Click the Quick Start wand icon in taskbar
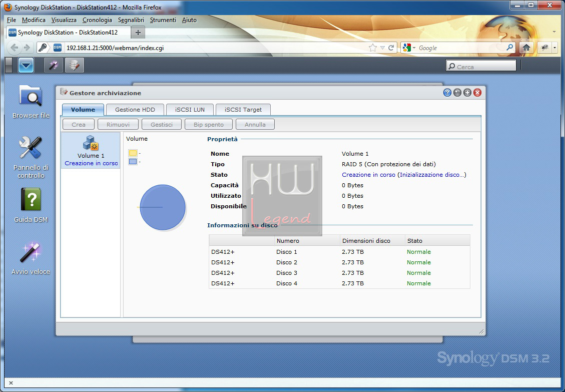This screenshot has height=392, width=565. pos(54,65)
